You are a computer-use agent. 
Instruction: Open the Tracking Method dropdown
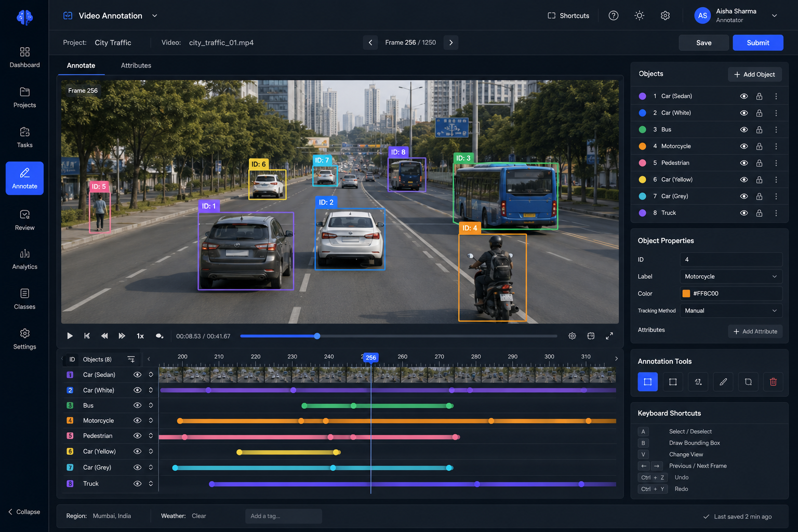point(731,311)
